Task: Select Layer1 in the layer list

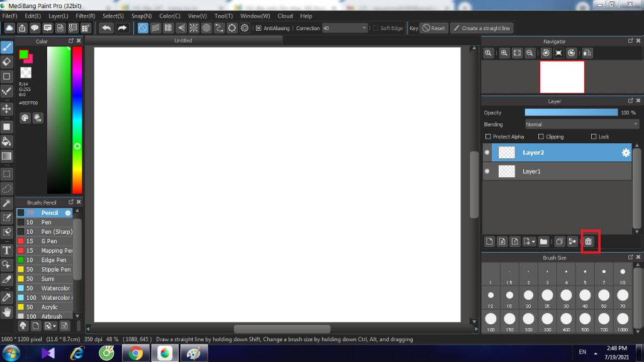Action: [557, 171]
